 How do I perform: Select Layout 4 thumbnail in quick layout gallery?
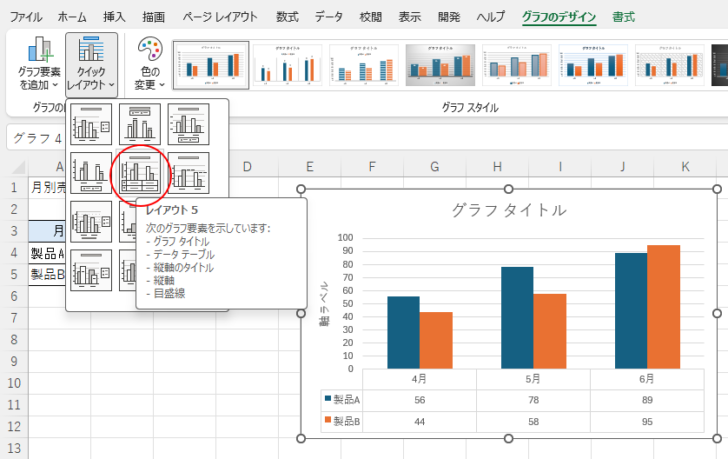click(x=91, y=173)
